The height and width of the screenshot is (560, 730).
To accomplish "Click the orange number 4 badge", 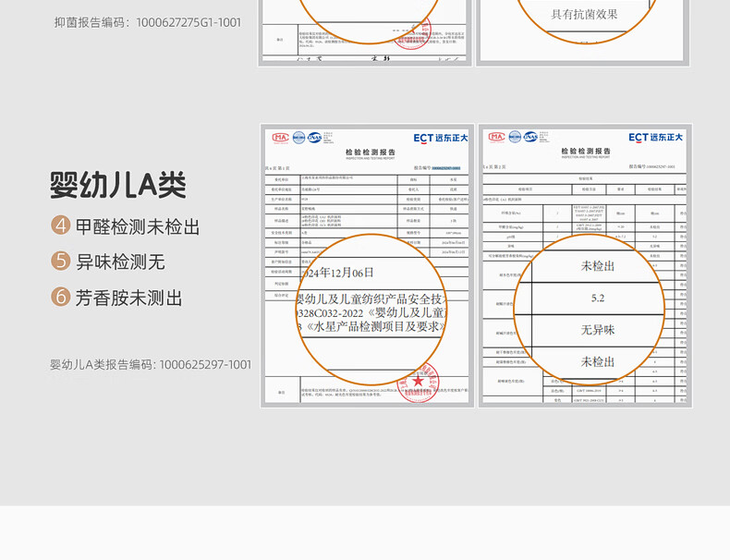I will 61,226.
